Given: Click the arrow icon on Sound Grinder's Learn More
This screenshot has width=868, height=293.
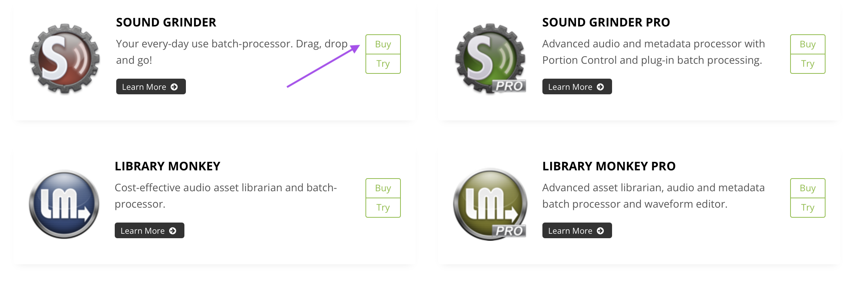Looking at the screenshot, I should coord(174,86).
